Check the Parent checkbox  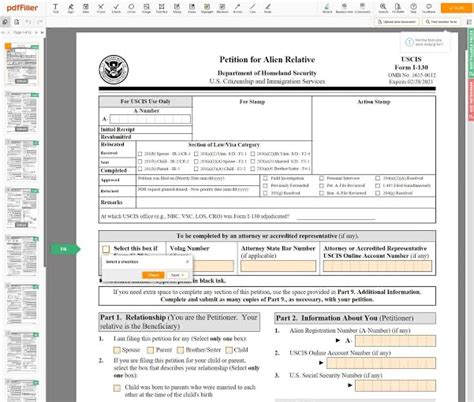(150, 350)
